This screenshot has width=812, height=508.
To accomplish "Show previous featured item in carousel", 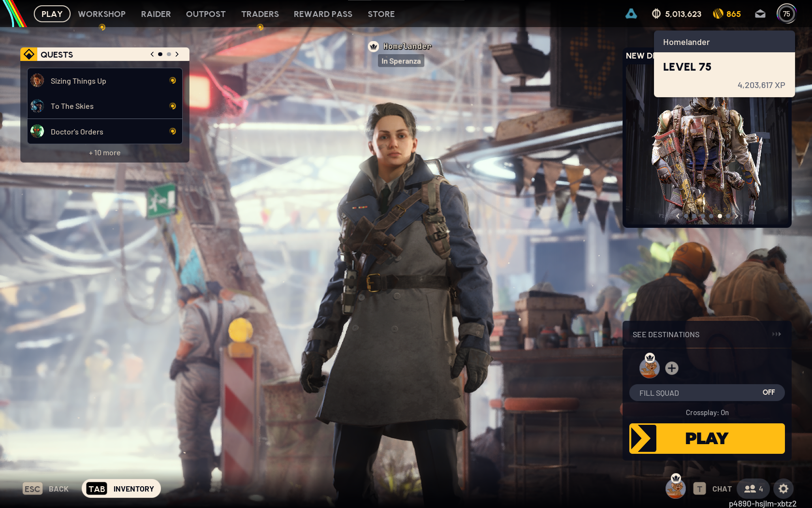I will 678,216.
